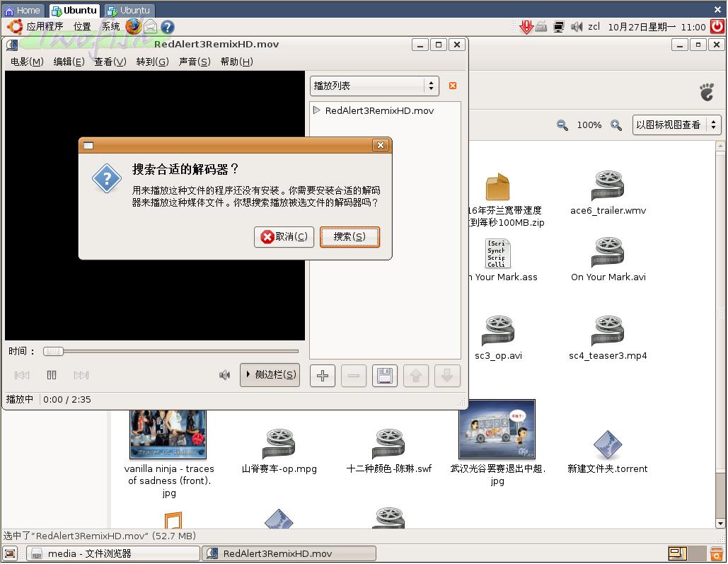Select RedAlert3RemixHD.mov in the playlist
The width and height of the screenshot is (728, 564).
379,110
